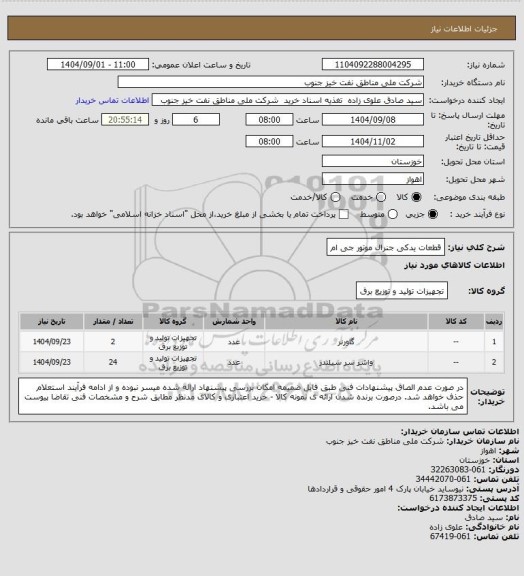Choose the متوسط purchase process type
The image size is (524, 576).
click(x=393, y=214)
